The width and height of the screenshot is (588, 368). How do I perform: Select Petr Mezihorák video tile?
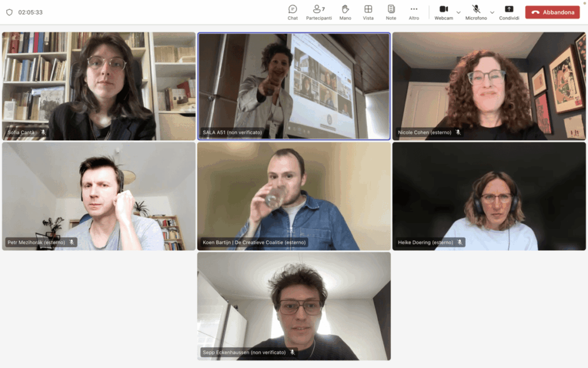(99, 196)
